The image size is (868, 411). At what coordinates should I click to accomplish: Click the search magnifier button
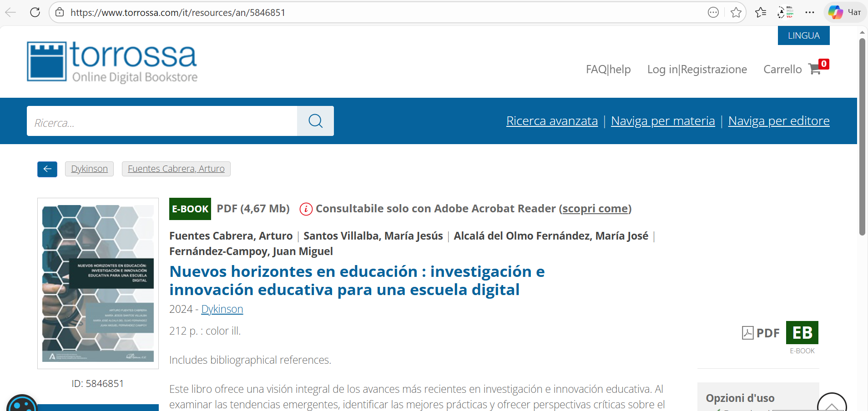[x=315, y=121]
